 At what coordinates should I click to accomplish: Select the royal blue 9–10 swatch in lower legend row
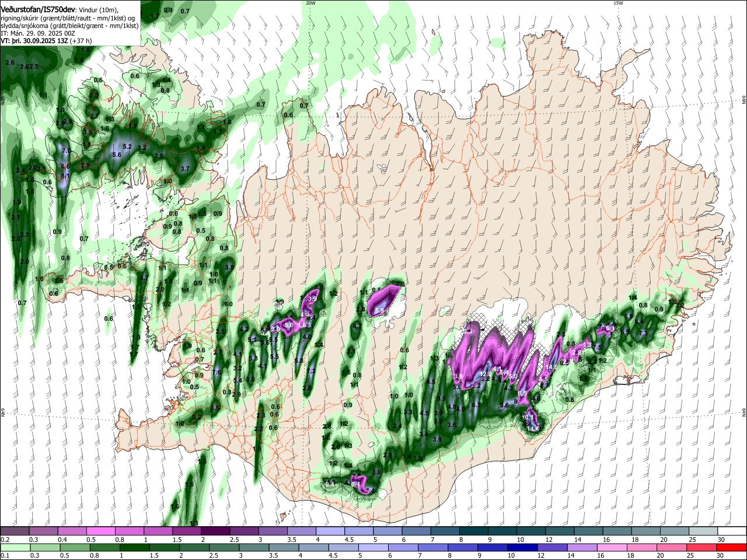point(491,547)
